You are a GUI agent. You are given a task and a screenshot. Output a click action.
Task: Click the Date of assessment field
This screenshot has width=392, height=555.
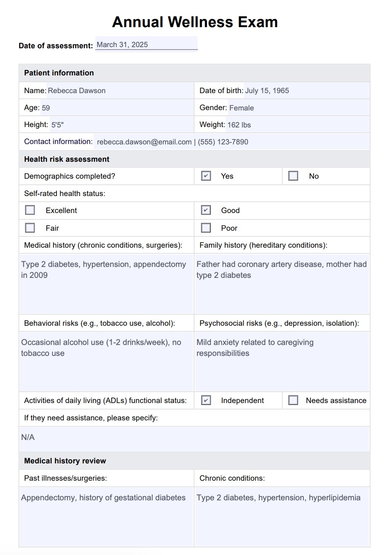click(x=146, y=44)
